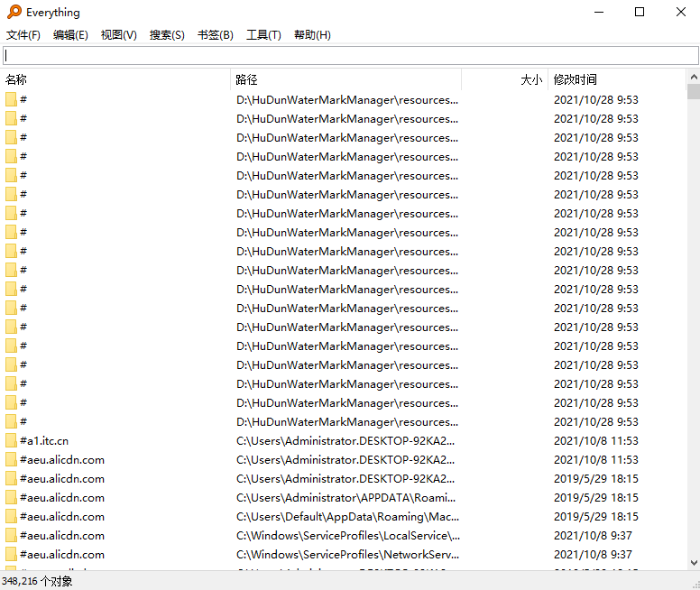Click path C:\Windows\ServiceProfiles\LocalService\...

tap(348, 536)
